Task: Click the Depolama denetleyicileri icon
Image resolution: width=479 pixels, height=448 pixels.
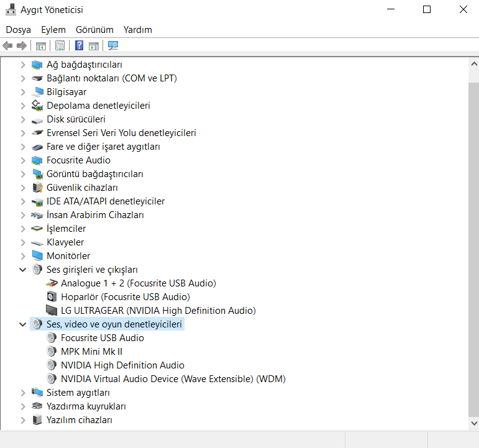Action: (37, 106)
